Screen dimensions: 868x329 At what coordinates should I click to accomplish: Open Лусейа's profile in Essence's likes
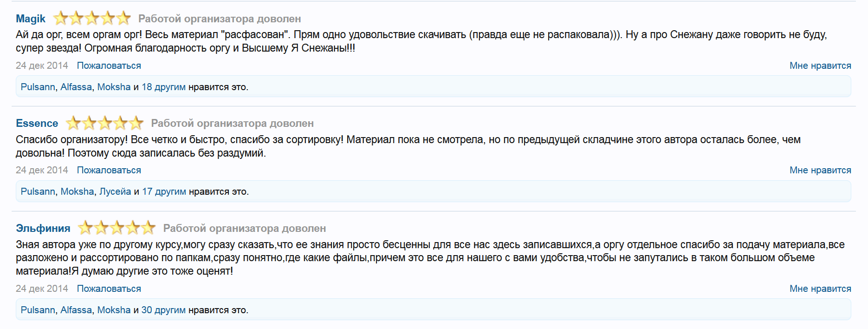coord(115,191)
